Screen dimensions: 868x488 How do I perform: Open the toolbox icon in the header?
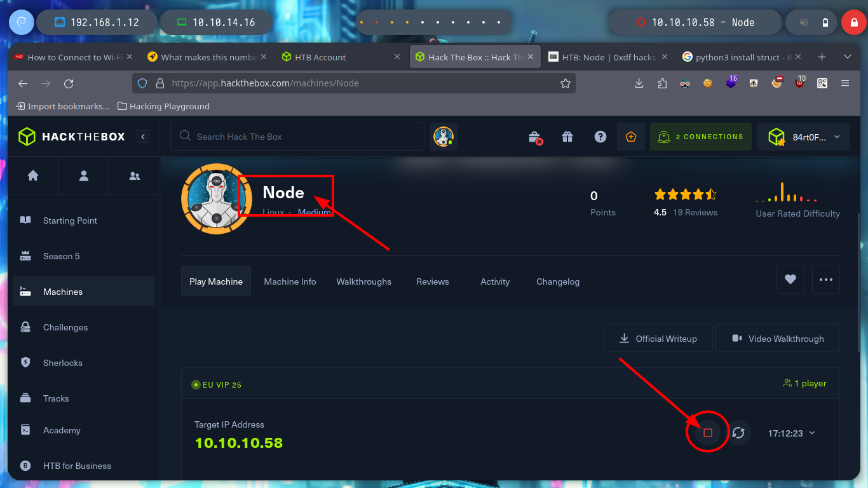(535, 137)
